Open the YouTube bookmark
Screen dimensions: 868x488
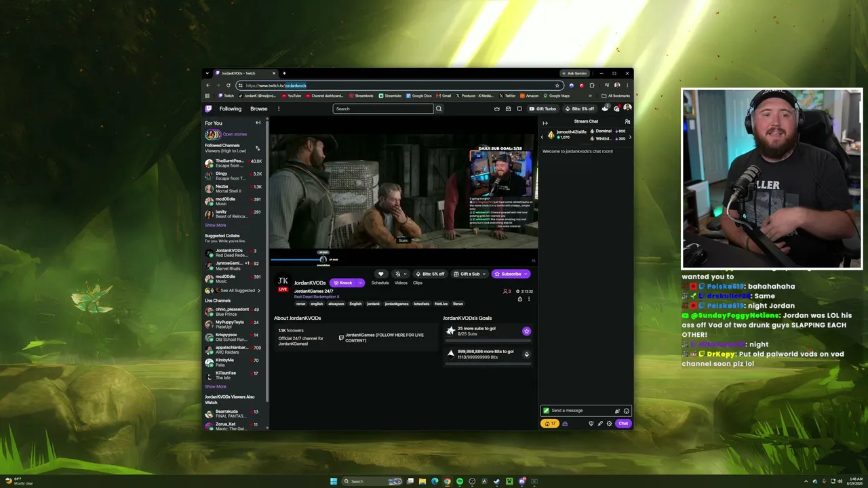(x=291, y=96)
